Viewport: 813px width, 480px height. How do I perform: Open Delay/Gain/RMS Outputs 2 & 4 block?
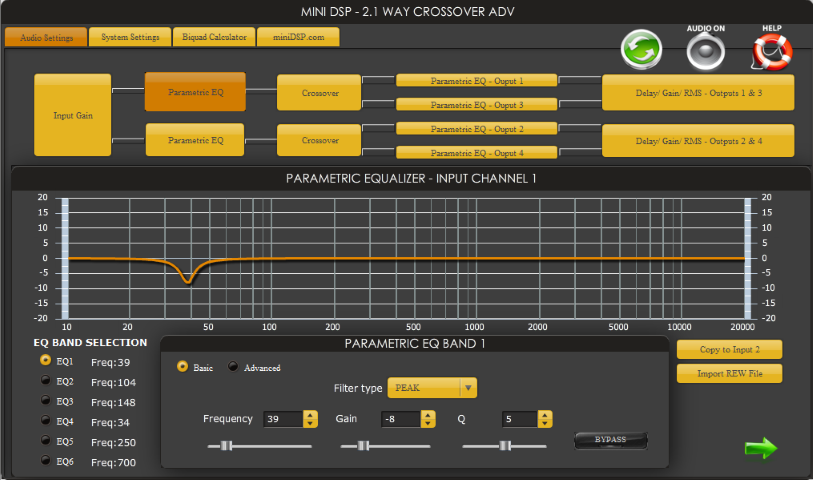[698, 140]
